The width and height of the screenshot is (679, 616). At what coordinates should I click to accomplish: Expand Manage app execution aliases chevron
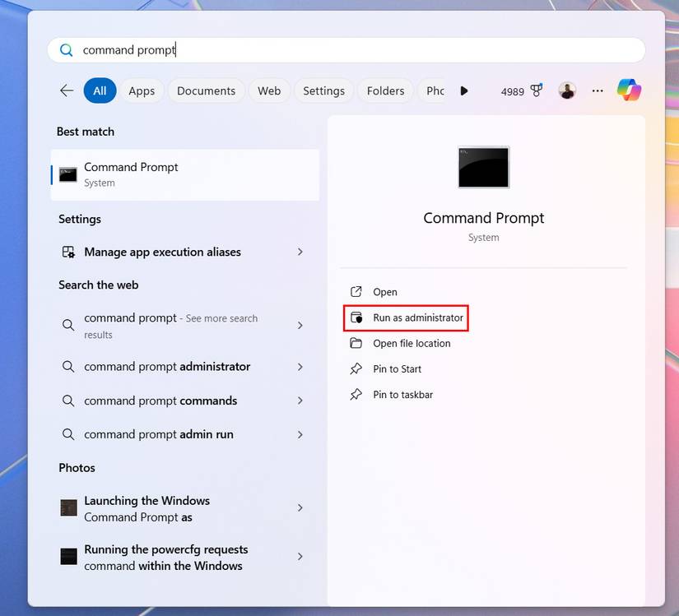[x=300, y=252]
